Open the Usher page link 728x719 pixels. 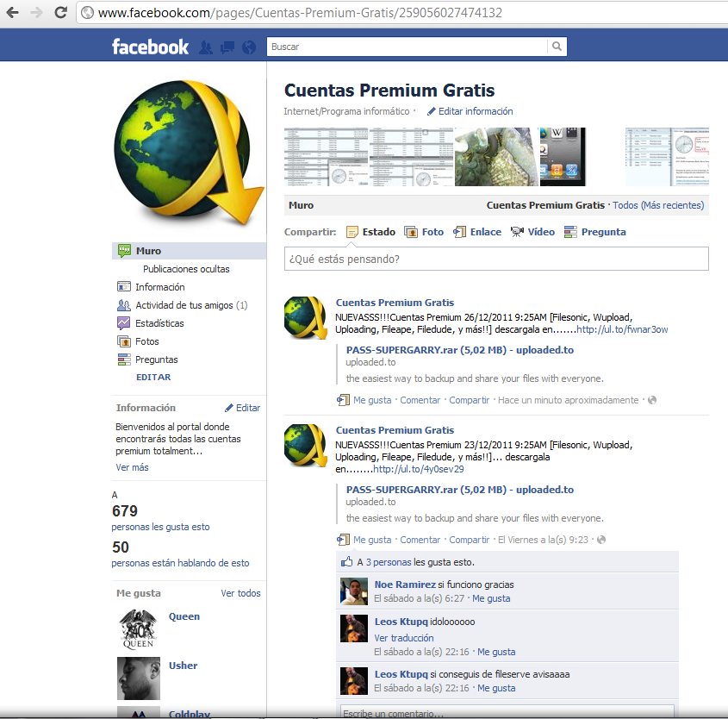click(183, 666)
